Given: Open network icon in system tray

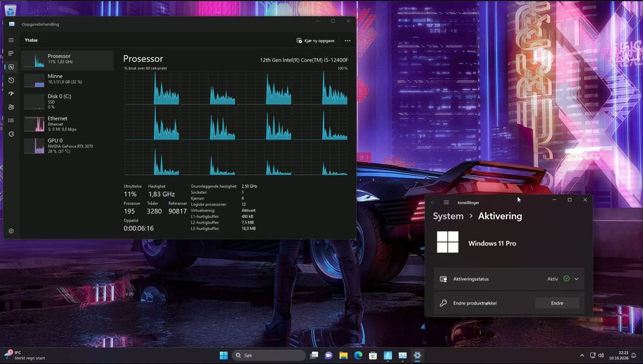Looking at the screenshot, I should [593, 355].
